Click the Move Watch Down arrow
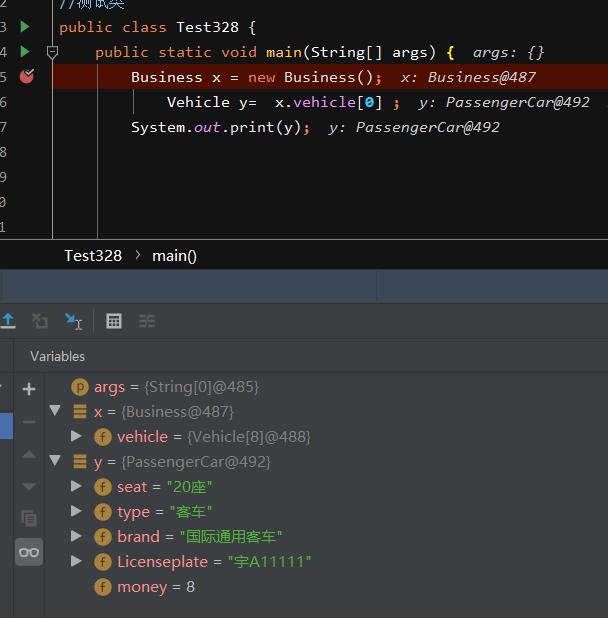 coord(29,486)
